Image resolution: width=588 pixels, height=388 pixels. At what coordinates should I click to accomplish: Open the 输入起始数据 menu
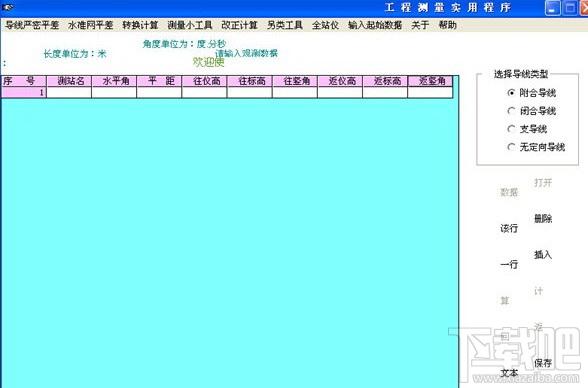pyautogui.click(x=375, y=25)
